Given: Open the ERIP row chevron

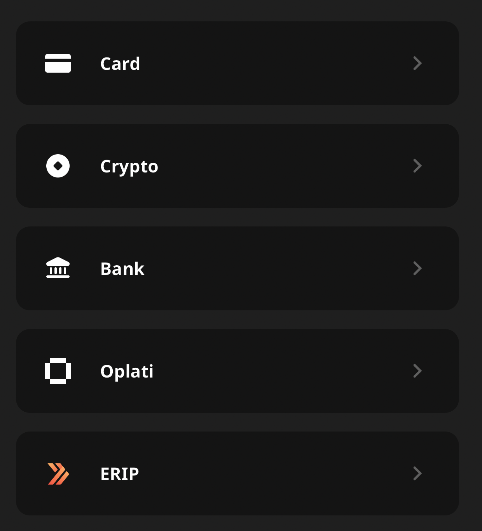Looking at the screenshot, I should click(417, 473).
